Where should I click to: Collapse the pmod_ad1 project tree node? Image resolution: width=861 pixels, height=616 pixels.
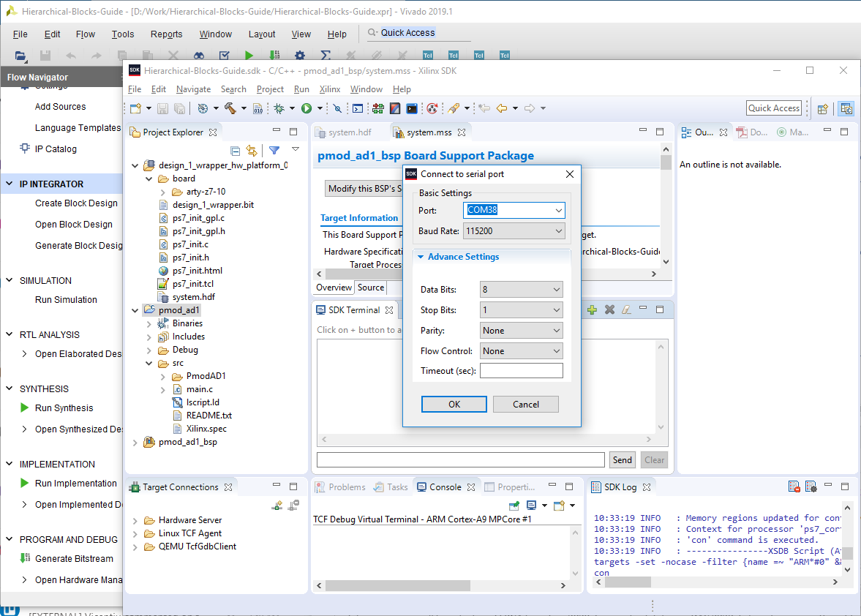pos(135,311)
